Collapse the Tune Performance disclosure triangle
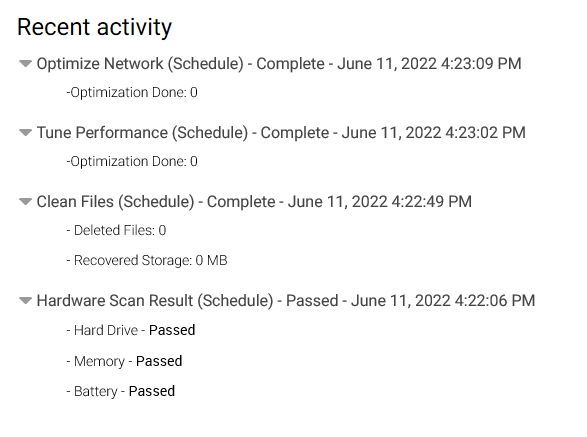Image resolution: width=587 pixels, height=437 pixels. pyautogui.click(x=25, y=133)
